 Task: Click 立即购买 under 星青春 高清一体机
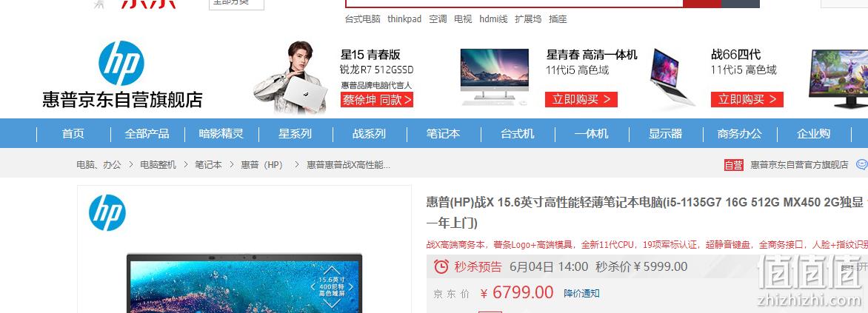pyautogui.click(x=581, y=100)
